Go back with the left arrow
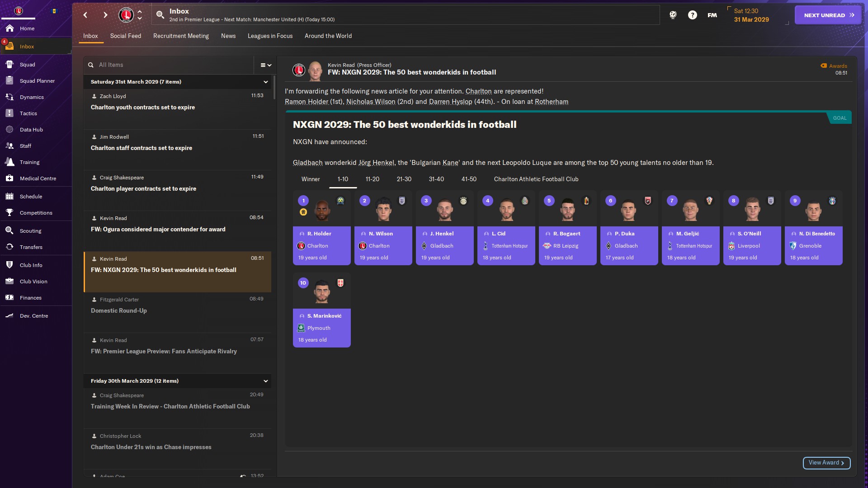Image resolution: width=868 pixels, height=488 pixels. (x=85, y=15)
